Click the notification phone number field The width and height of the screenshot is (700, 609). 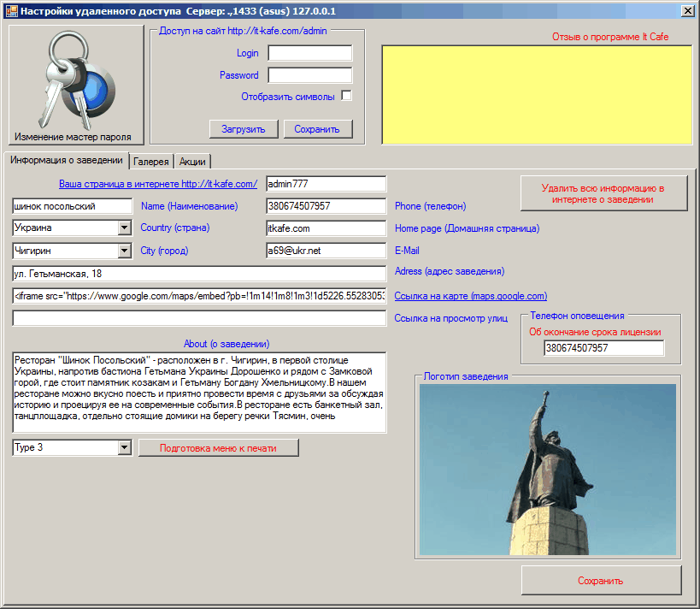pos(603,347)
